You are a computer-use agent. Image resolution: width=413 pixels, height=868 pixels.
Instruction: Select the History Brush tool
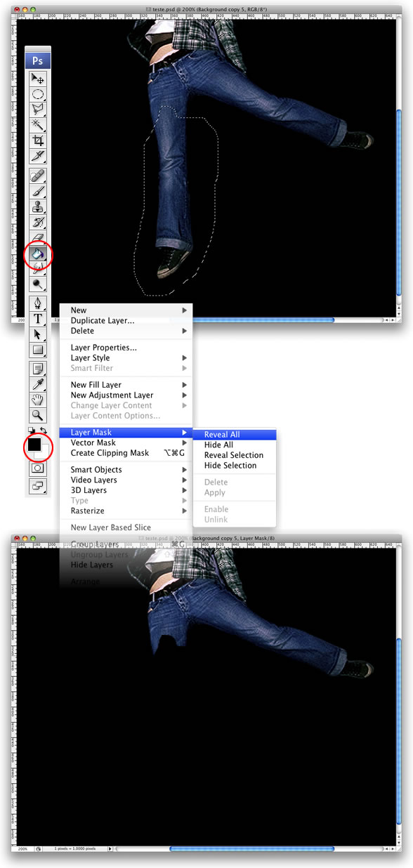[x=38, y=222]
